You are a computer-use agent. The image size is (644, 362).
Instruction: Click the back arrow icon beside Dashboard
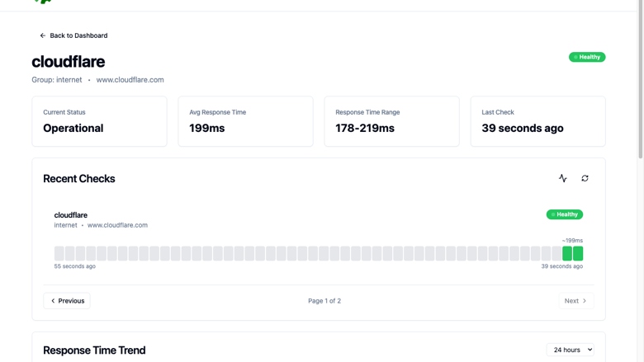pyautogui.click(x=43, y=35)
